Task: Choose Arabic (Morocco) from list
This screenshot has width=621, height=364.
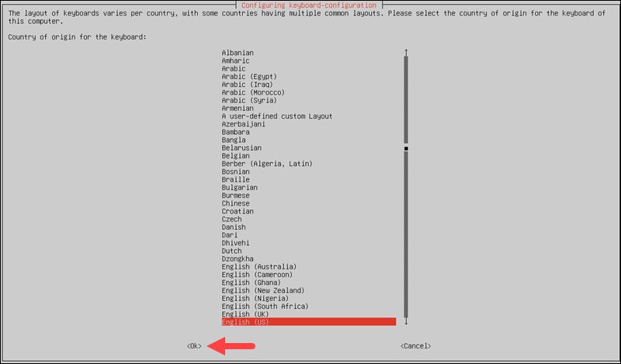Action: coord(253,92)
